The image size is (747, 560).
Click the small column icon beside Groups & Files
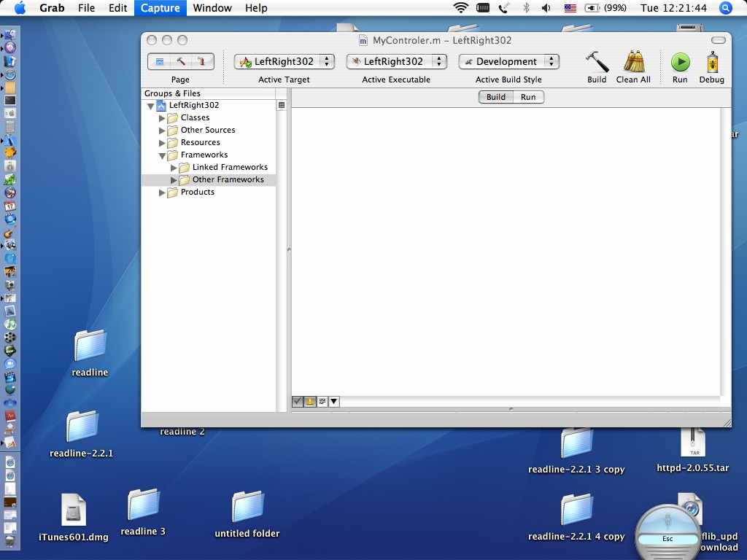click(282, 105)
